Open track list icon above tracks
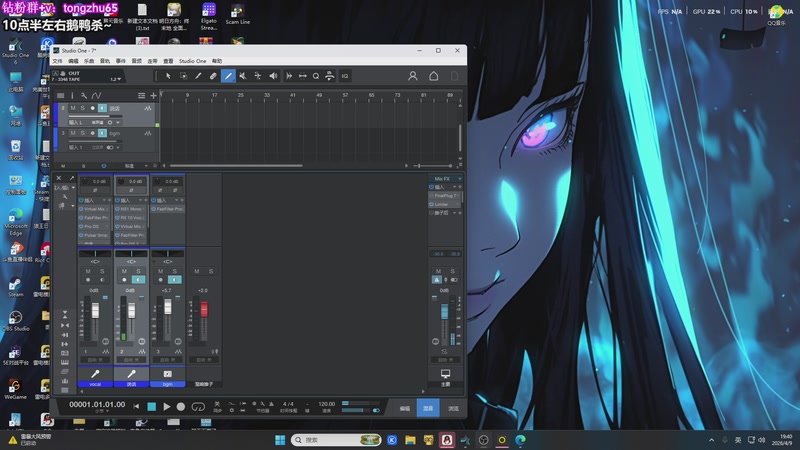800x450 pixels. (60, 95)
